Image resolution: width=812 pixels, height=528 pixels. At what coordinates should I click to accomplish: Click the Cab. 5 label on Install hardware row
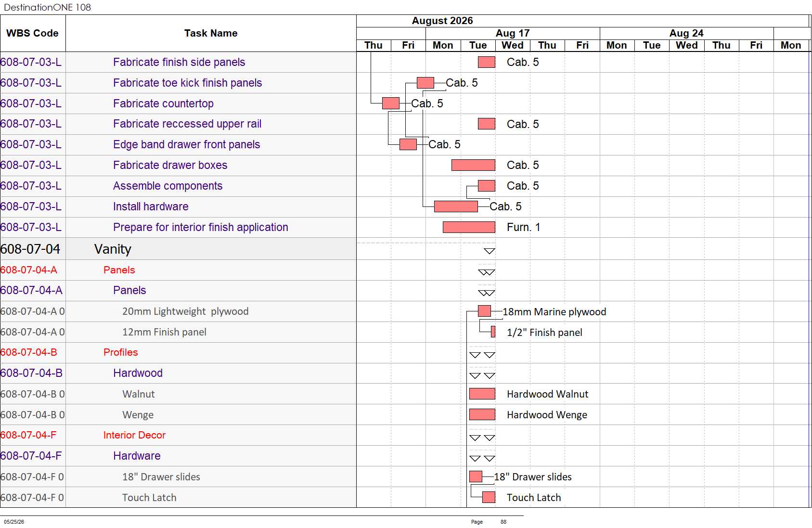tap(505, 206)
